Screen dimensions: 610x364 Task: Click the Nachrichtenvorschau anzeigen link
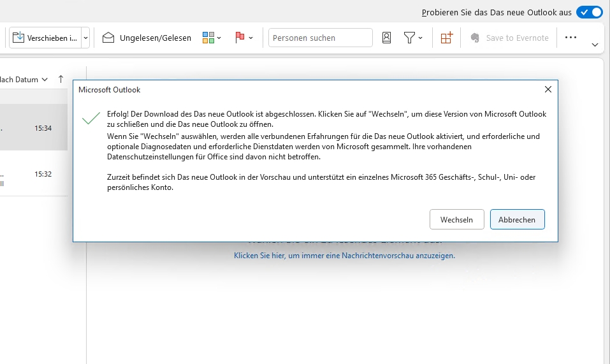[x=344, y=256]
